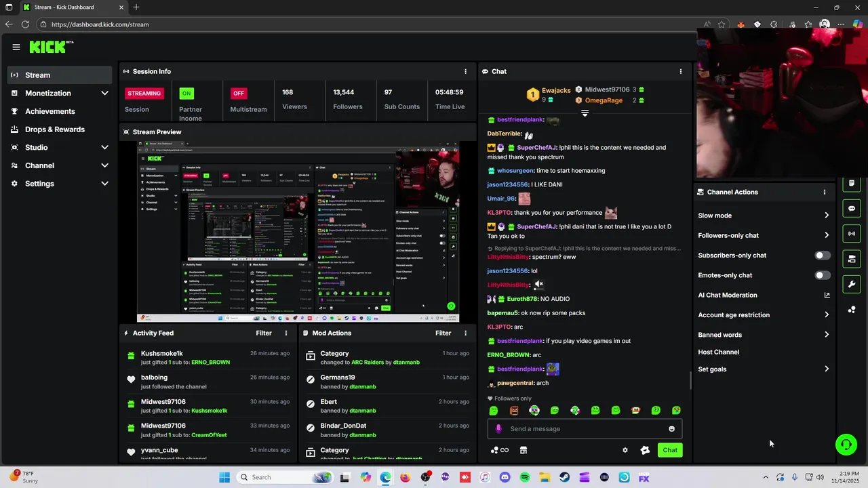Click Kushsmoke1k in Activity Feed
The image size is (868, 488).
tap(162, 353)
